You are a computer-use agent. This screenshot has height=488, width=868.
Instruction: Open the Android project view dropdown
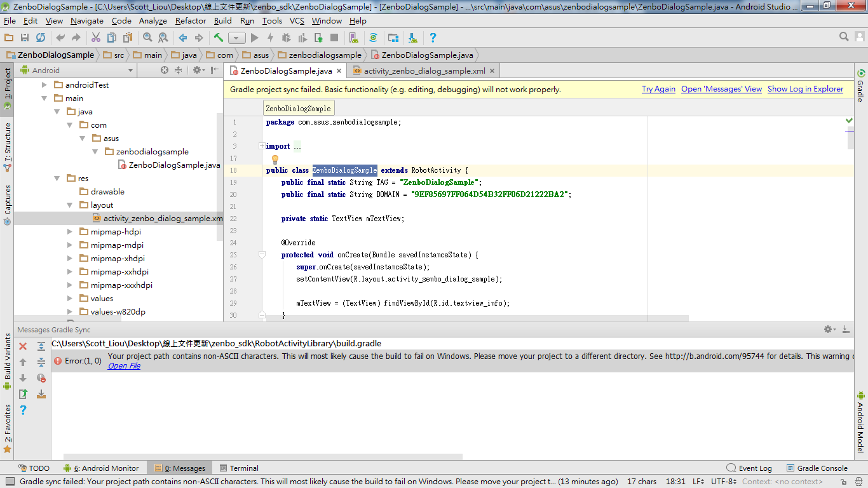(76, 71)
